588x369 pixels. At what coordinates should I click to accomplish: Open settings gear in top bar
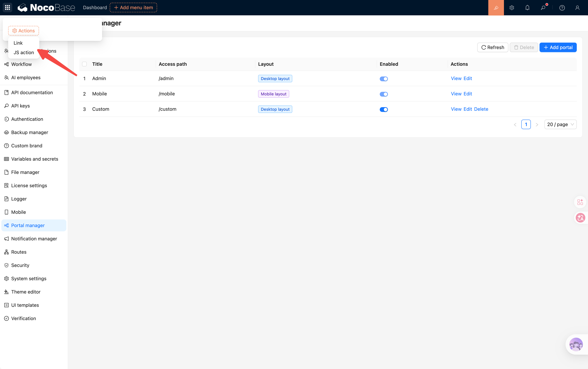(x=512, y=7)
